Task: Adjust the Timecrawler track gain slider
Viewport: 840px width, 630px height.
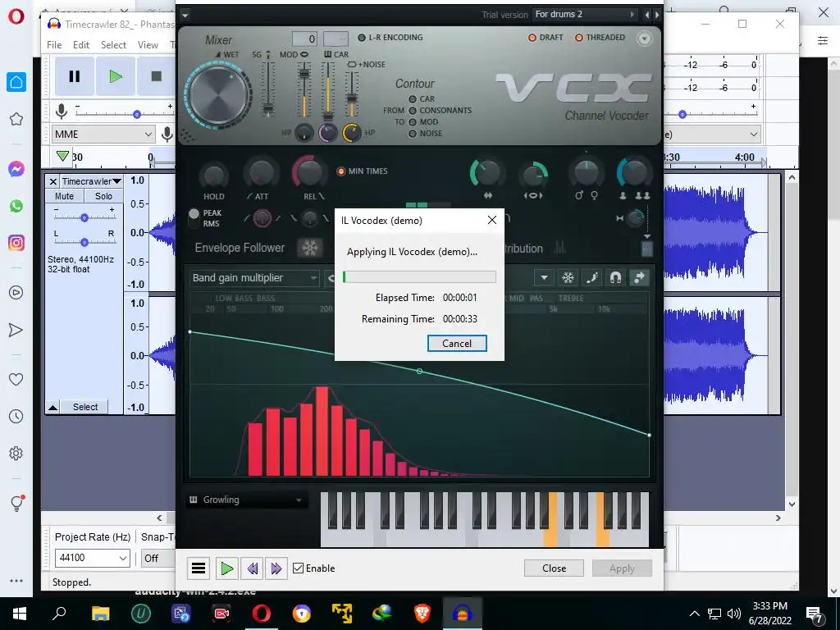Action: click(x=84, y=217)
